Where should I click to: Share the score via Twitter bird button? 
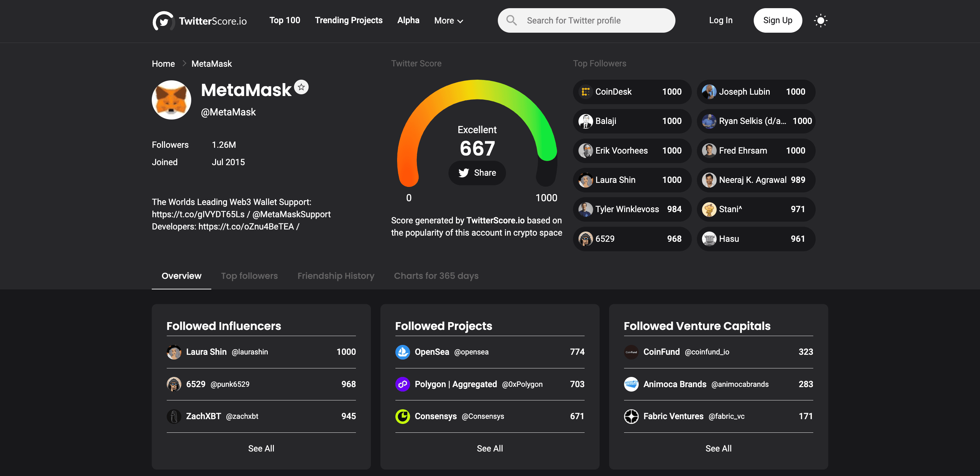tap(477, 173)
